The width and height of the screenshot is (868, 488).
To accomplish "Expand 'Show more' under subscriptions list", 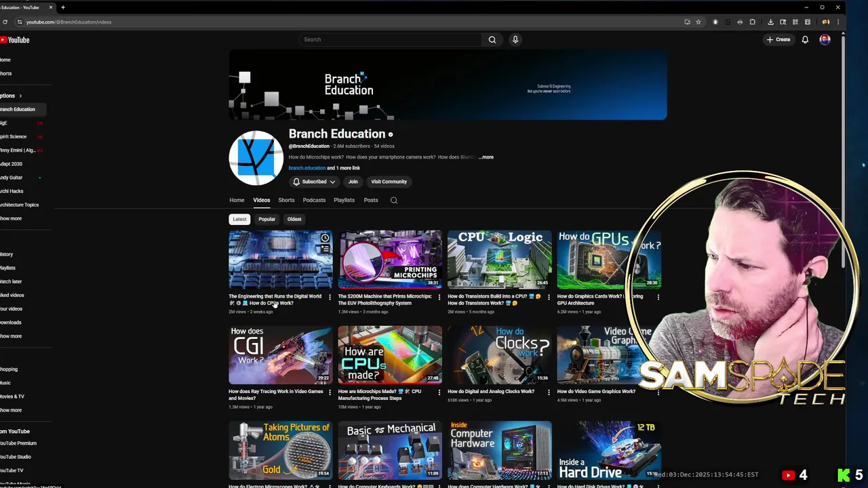I will [11, 218].
